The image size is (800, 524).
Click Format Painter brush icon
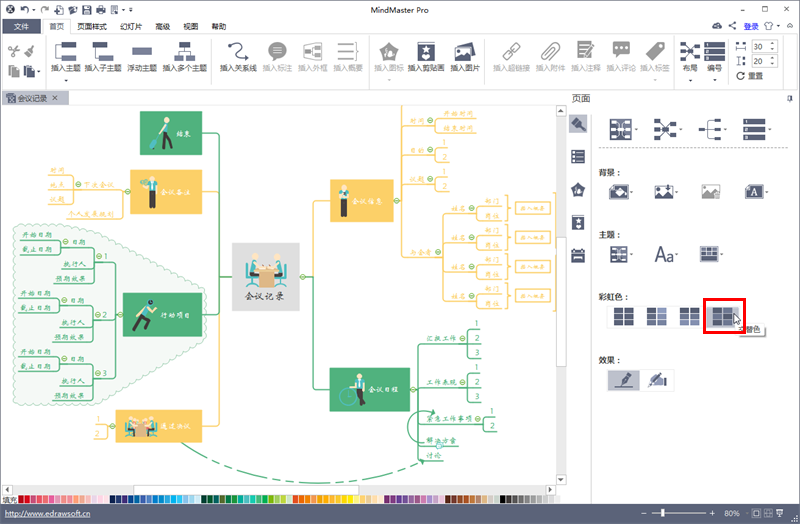(30, 51)
